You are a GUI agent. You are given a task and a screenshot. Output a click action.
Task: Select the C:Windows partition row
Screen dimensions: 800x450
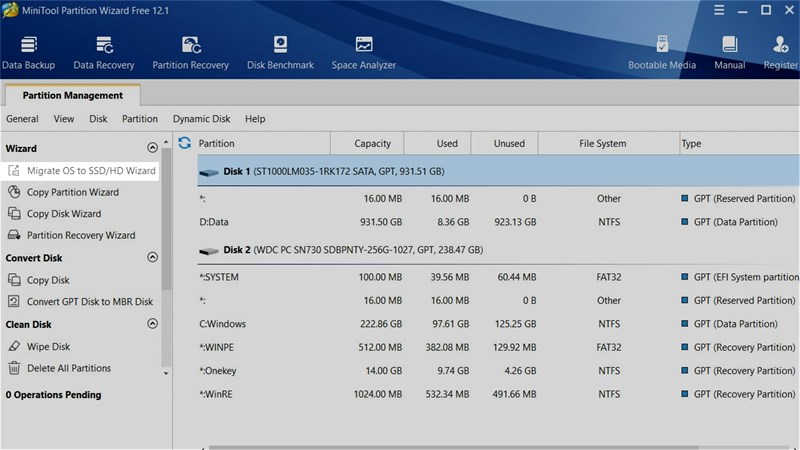tap(498, 324)
